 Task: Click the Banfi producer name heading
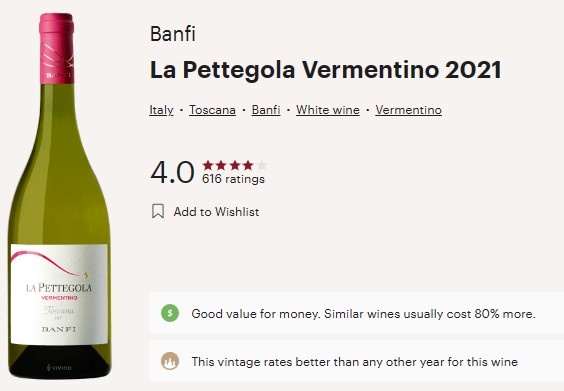[173, 34]
